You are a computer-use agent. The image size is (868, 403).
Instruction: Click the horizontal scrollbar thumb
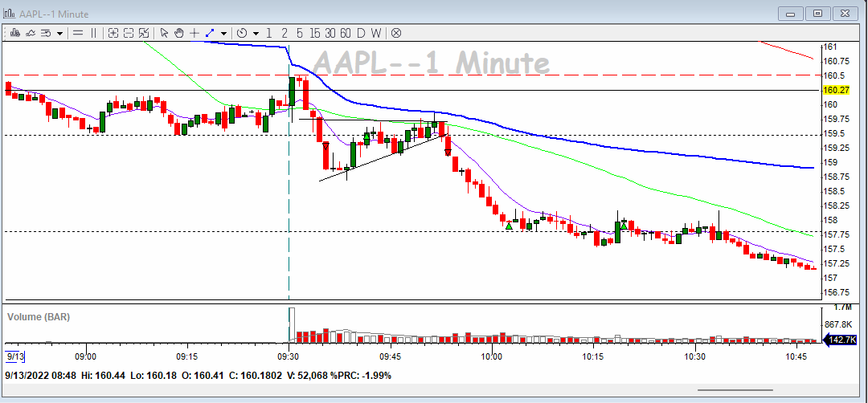[734, 390]
